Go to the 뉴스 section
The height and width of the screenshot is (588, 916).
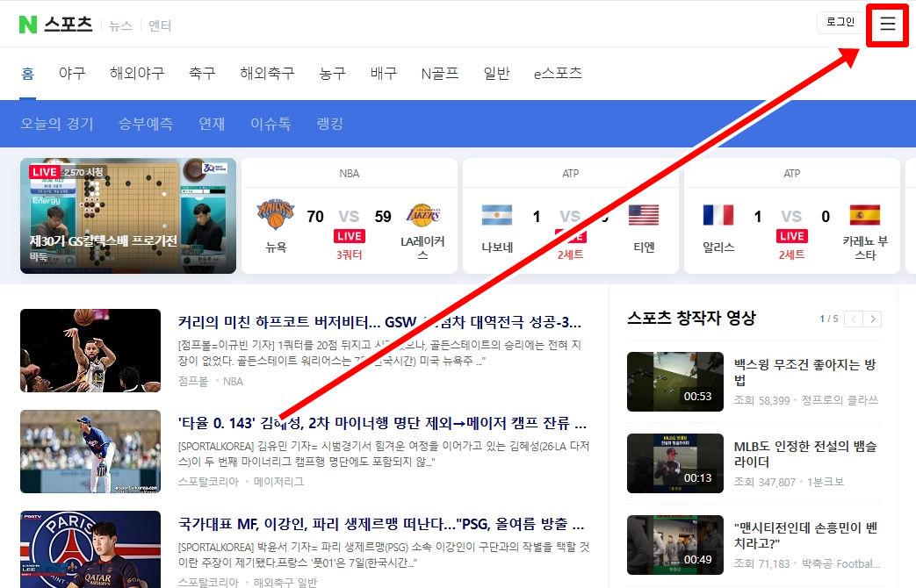(x=120, y=25)
